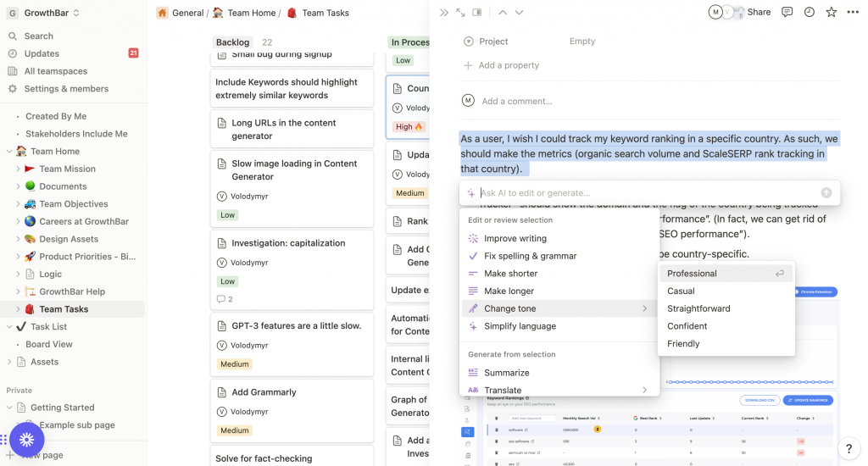Go to next task with down chevron
Viewport: 868px width, 466px height.
(520, 12)
